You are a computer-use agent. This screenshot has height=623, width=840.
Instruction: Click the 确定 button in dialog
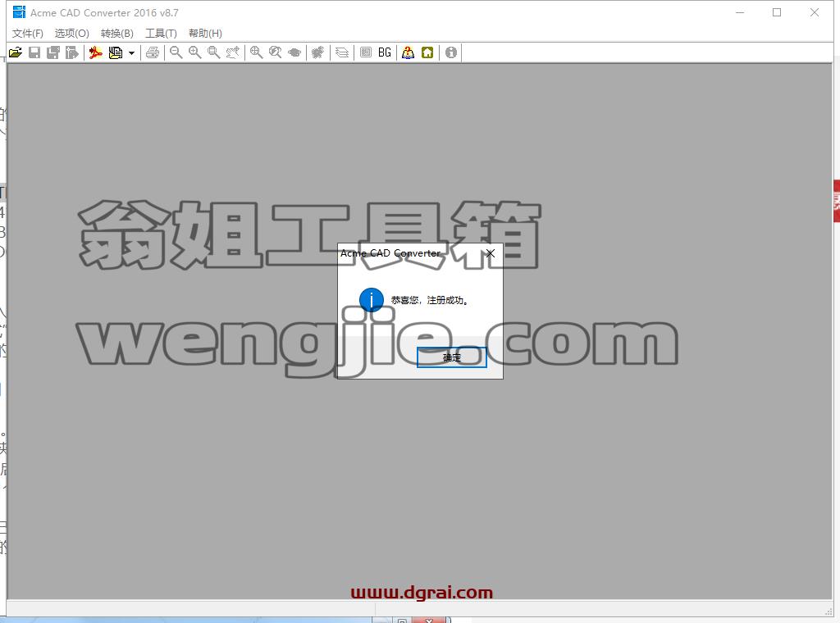[452, 357]
